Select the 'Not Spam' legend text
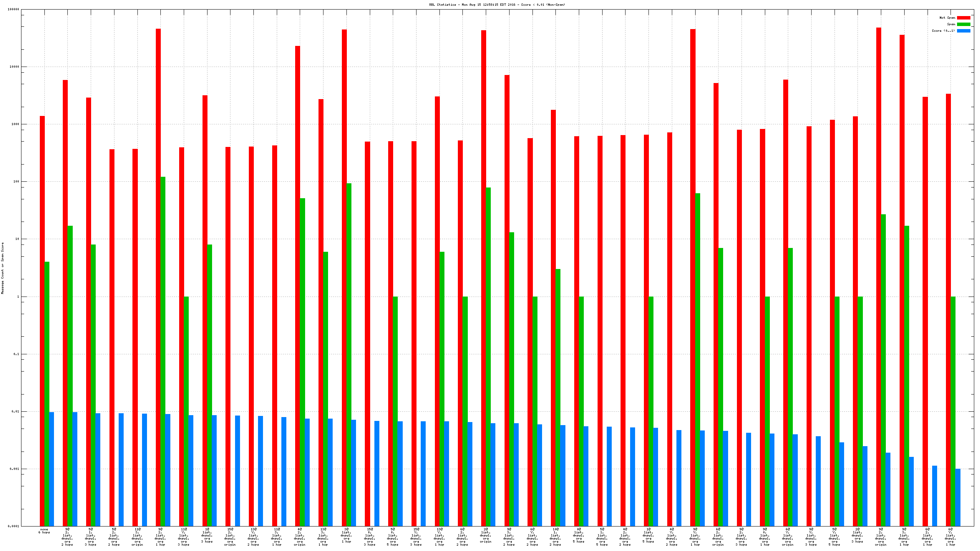The width and height of the screenshot is (980, 551). pos(947,18)
